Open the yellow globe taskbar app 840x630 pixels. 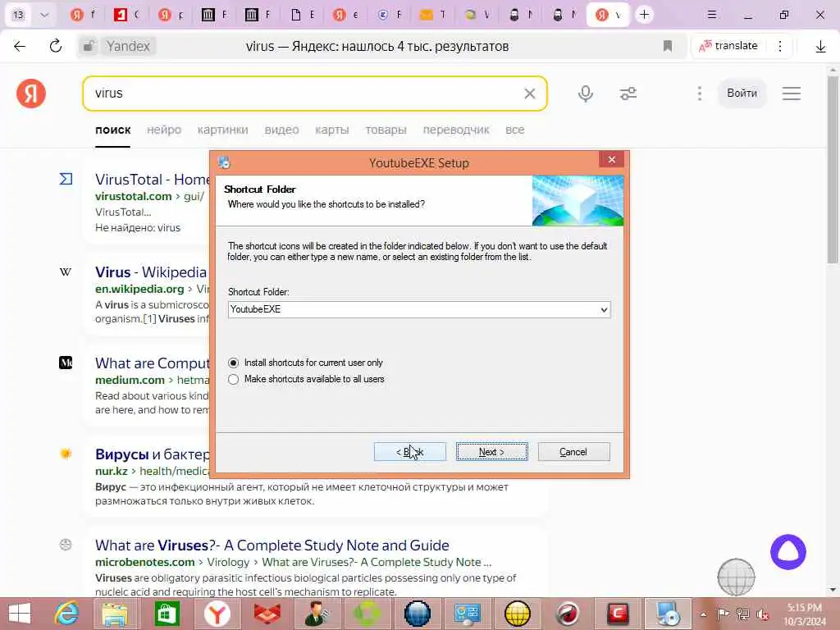[x=518, y=614]
